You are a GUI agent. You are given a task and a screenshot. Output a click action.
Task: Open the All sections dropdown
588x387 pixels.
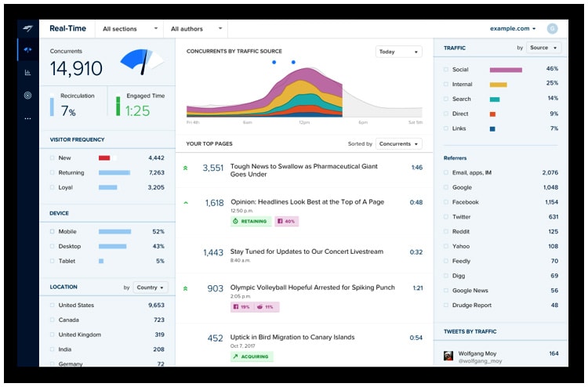pos(129,29)
